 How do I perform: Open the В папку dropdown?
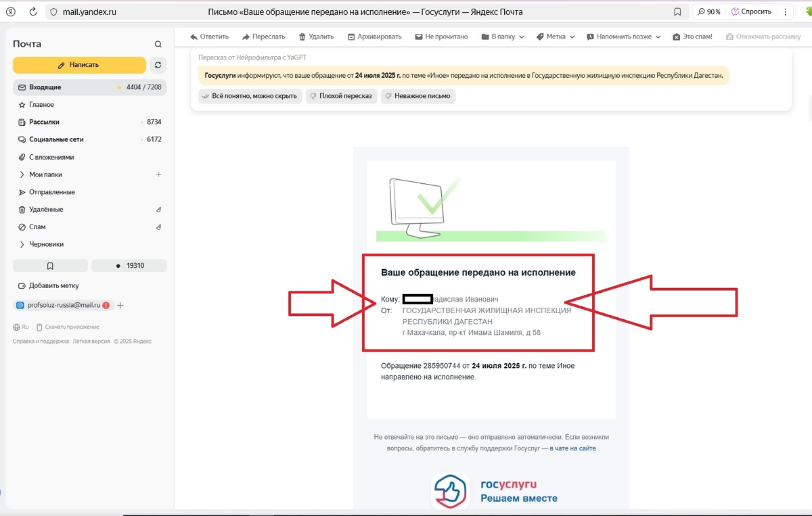(x=503, y=37)
